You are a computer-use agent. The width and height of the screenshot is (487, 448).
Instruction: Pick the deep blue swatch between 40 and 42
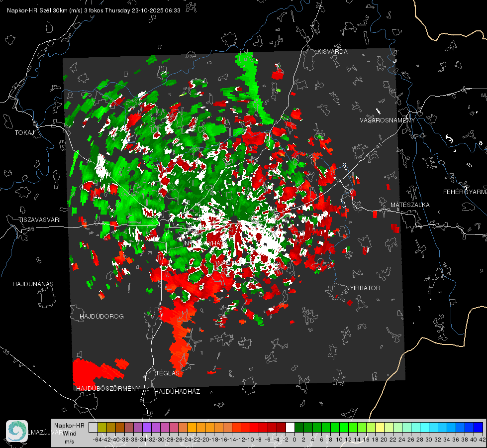coord(479,428)
